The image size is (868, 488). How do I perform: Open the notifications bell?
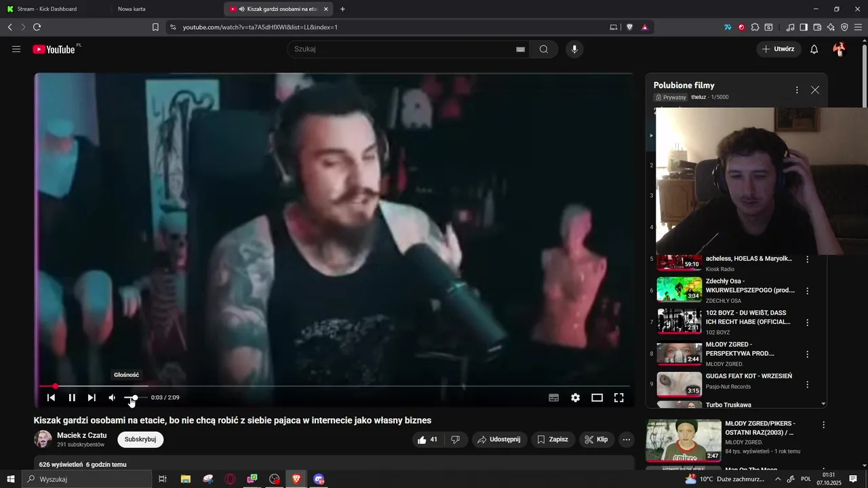click(x=814, y=49)
